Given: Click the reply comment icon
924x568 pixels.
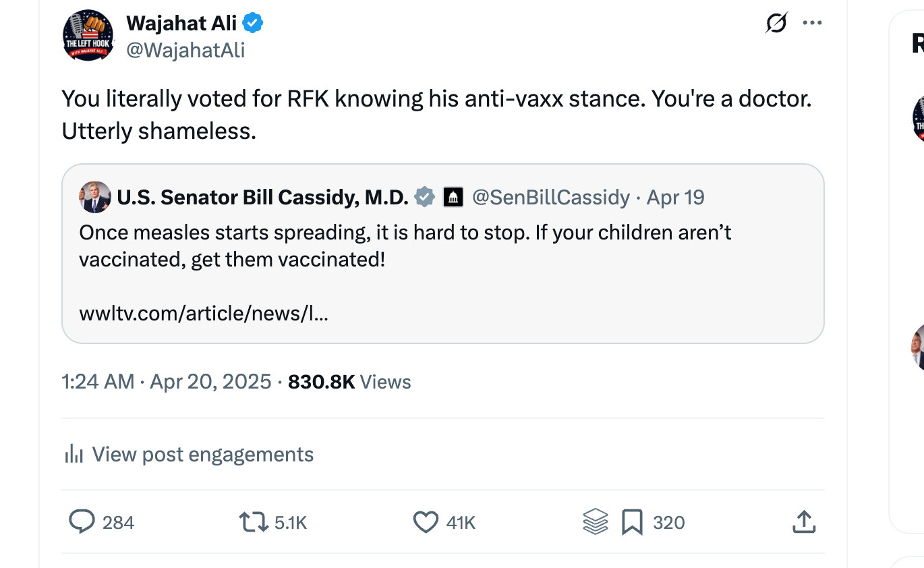Looking at the screenshot, I should [82, 522].
